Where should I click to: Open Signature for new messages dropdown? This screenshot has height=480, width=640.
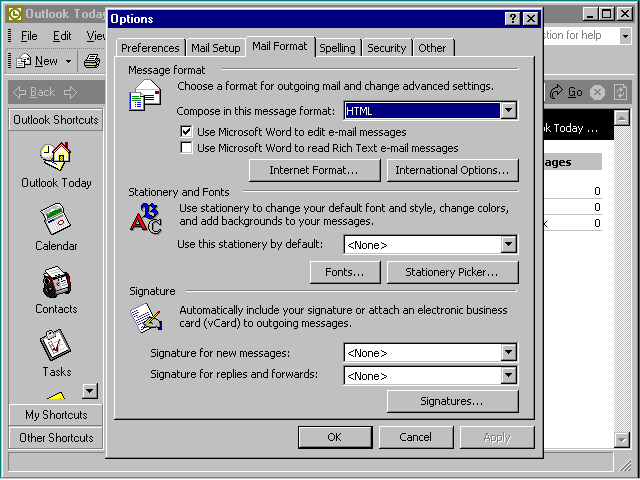click(509, 353)
